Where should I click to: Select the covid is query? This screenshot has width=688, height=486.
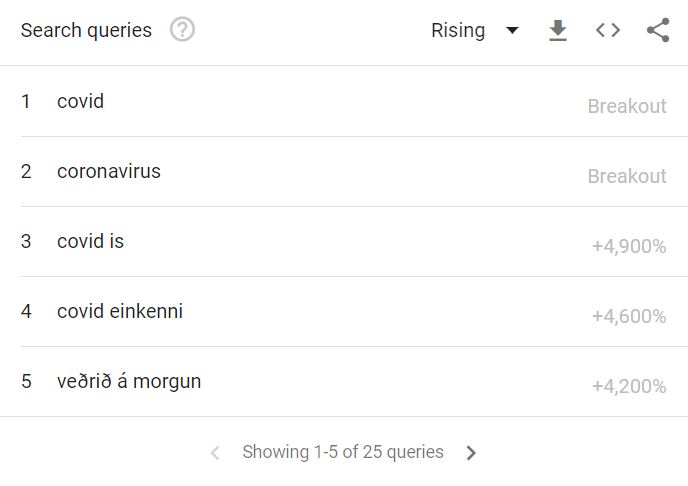90,241
